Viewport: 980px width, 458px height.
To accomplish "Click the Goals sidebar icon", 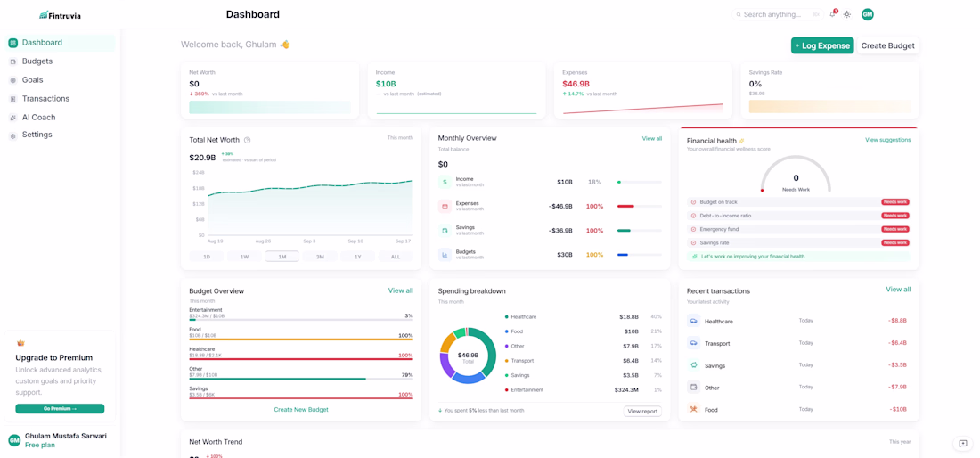I will 13,80.
